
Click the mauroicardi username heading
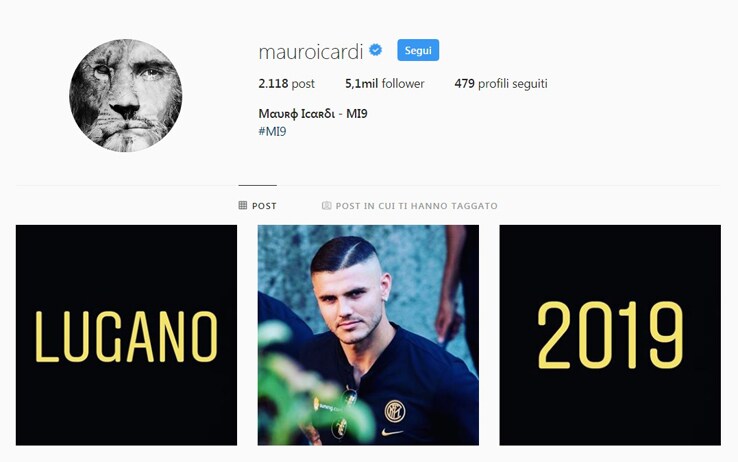point(311,51)
